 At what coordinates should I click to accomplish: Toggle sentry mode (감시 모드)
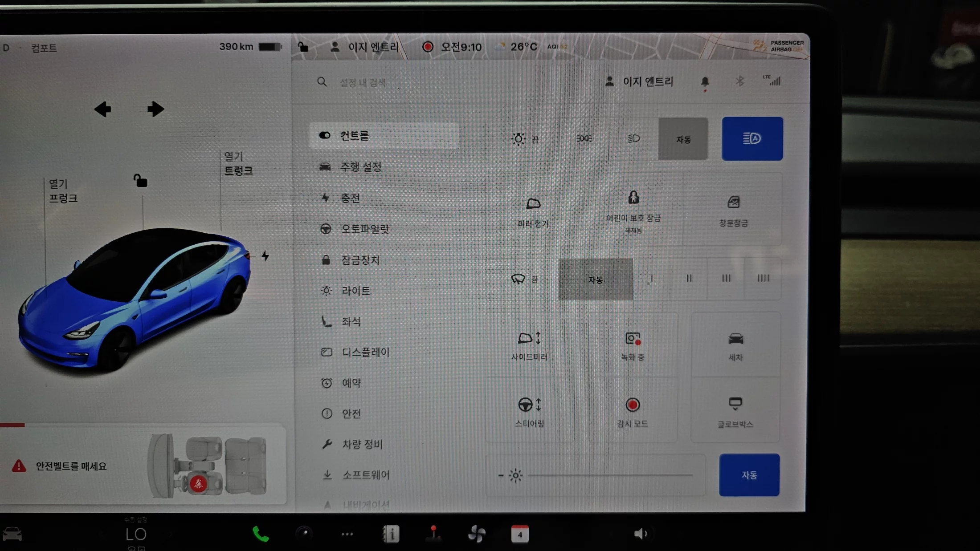point(633,405)
